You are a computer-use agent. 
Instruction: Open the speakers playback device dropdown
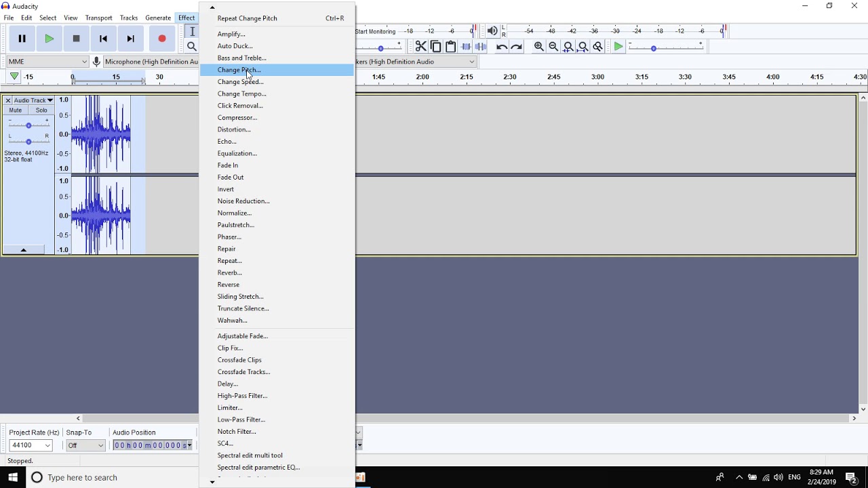[416, 62]
